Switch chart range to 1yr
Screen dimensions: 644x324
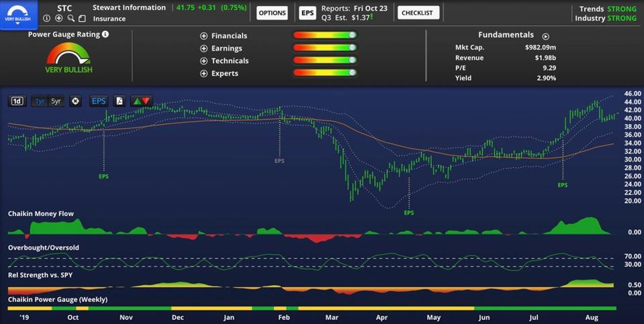(40, 101)
